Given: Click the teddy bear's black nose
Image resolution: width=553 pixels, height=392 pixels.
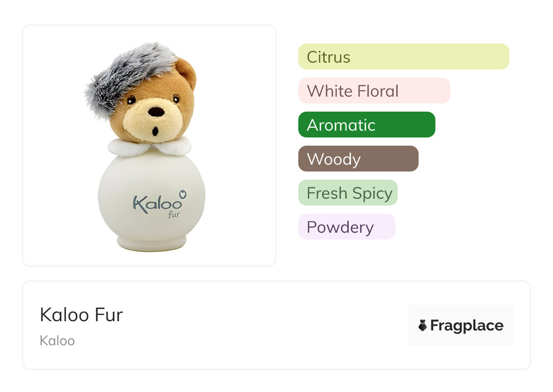Looking at the screenshot, I should [156, 112].
